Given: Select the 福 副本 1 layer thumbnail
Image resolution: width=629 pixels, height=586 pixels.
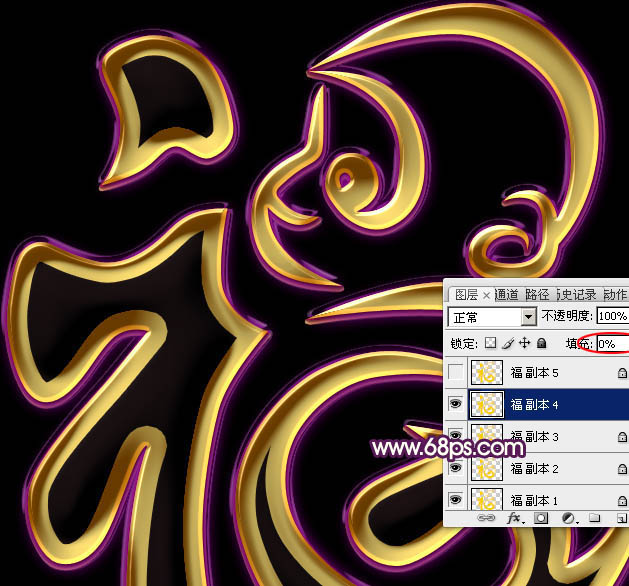Looking at the screenshot, I should pos(487,499).
